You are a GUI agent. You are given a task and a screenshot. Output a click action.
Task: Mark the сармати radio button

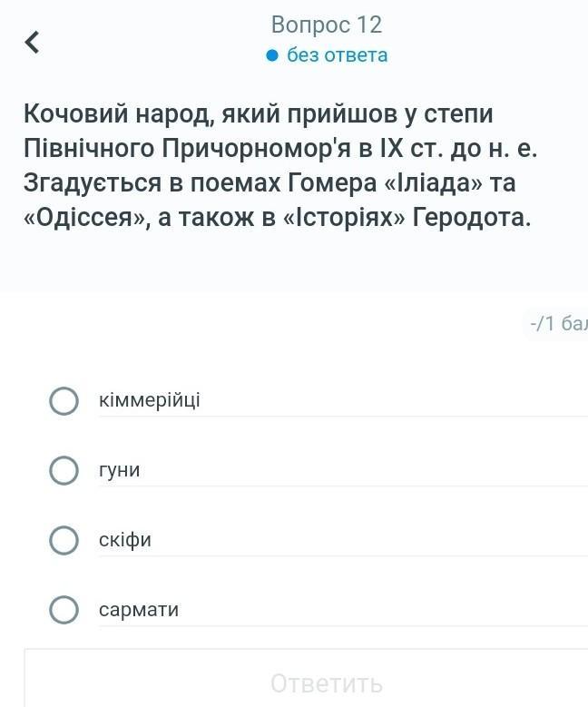coord(64,610)
